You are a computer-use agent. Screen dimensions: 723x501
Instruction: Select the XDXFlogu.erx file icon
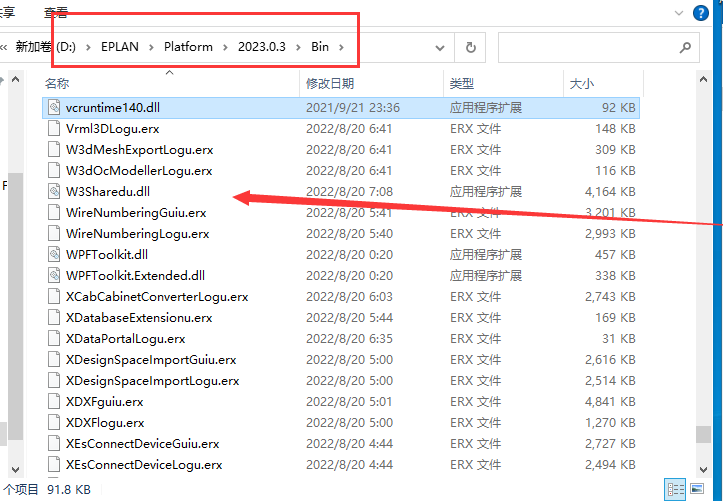54,423
